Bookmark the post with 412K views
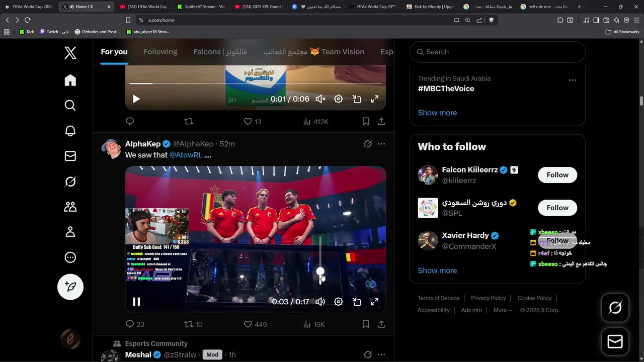Screen dimensions: 644x362 [366, 122]
